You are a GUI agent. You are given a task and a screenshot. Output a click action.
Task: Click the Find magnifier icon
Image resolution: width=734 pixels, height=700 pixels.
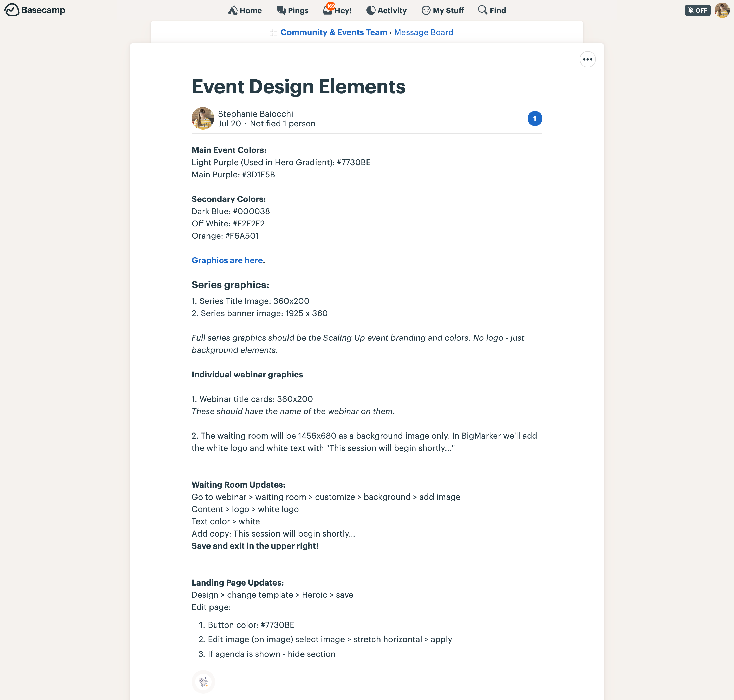pos(482,10)
